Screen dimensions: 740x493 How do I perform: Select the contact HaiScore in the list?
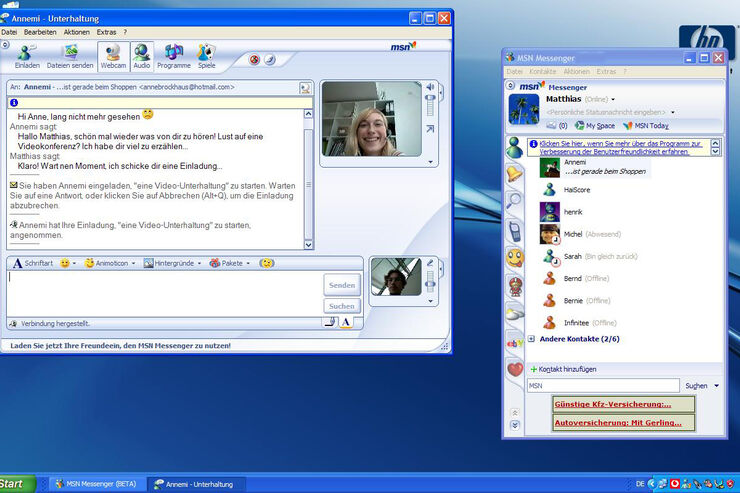point(565,190)
